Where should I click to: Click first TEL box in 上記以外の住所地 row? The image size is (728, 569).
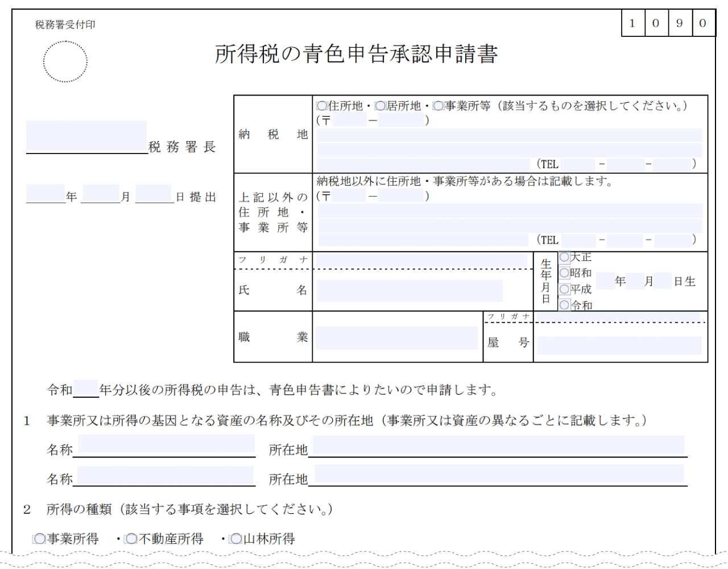coord(578,240)
